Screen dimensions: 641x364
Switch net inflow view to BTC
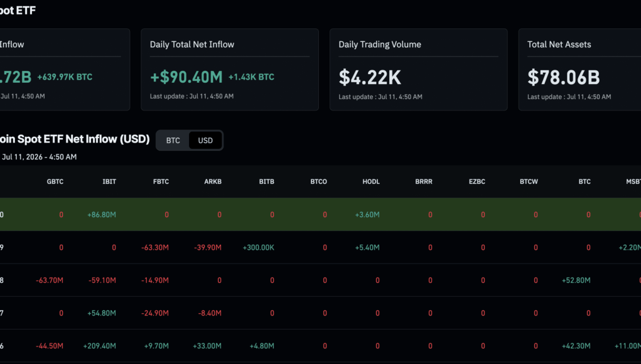(x=173, y=141)
